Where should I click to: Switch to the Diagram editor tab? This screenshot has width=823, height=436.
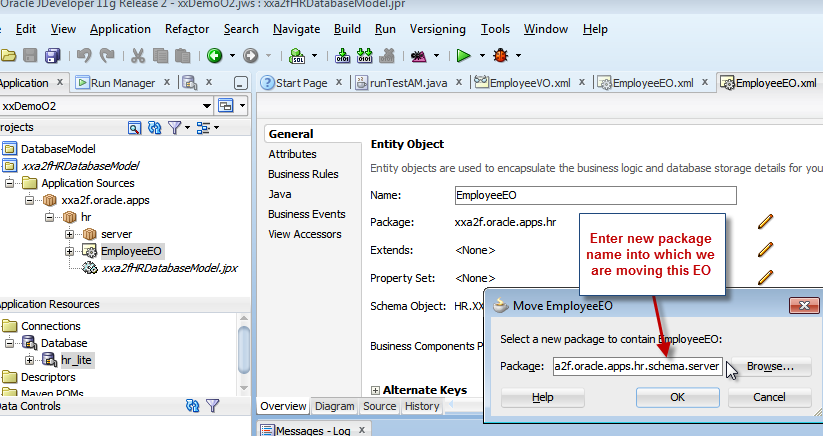pyautogui.click(x=334, y=406)
